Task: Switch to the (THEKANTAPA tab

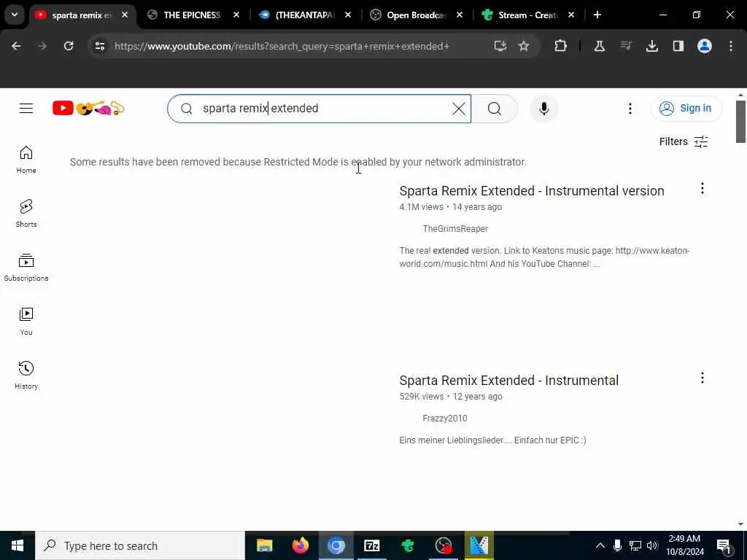Action: 305,15
